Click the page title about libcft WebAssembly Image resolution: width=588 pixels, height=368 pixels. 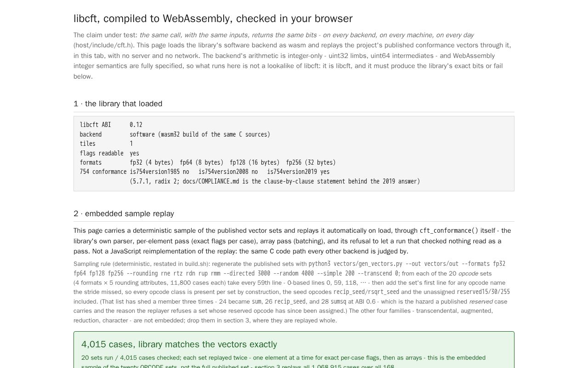tap(213, 19)
